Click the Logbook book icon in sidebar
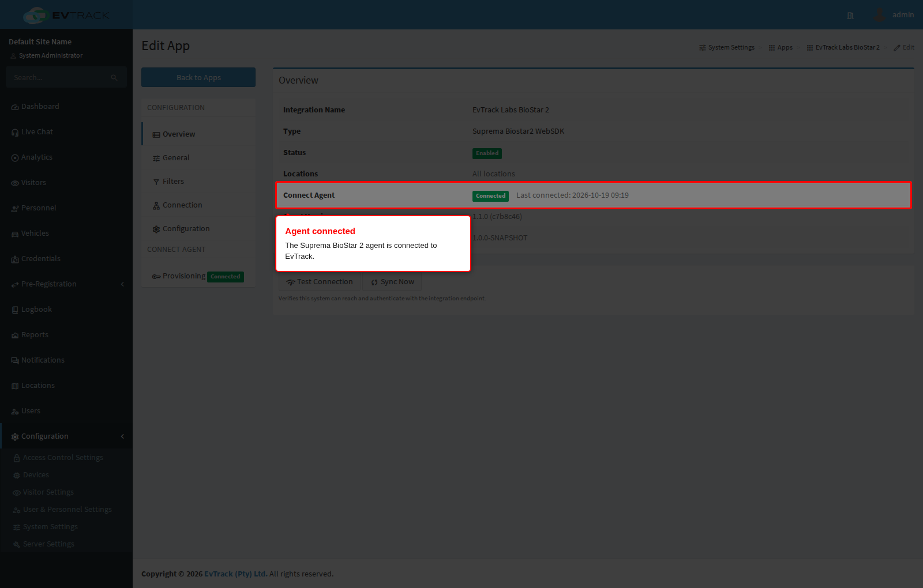 [x=15, y=310]
